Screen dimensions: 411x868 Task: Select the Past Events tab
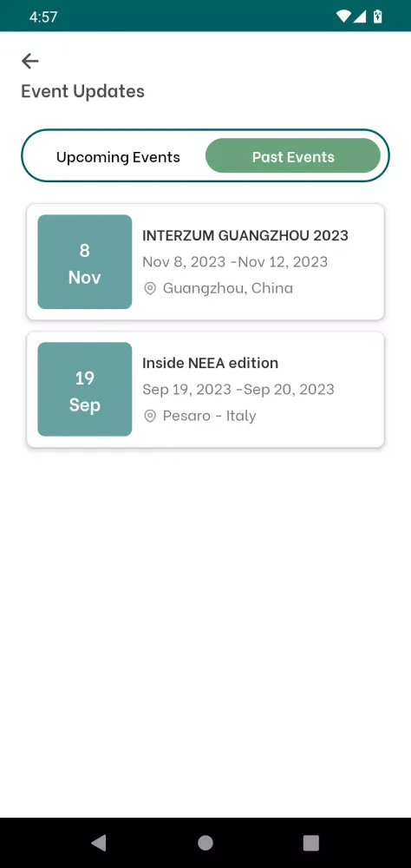pyautogui.click(x=293, y=156)
